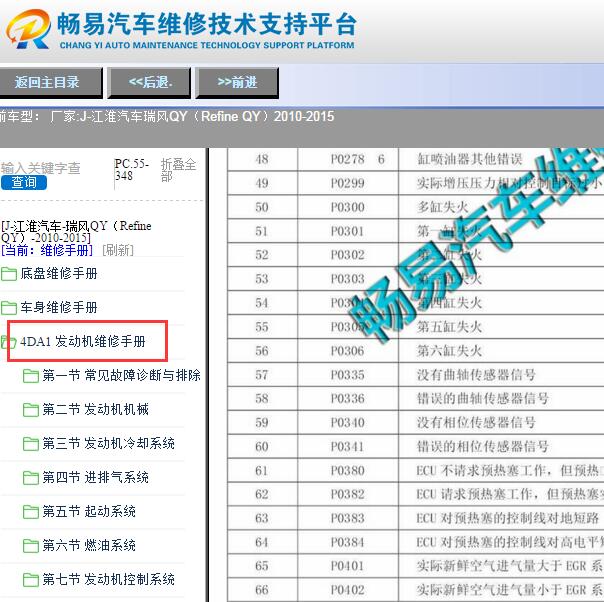Click code cell P0340

[348, 423]
